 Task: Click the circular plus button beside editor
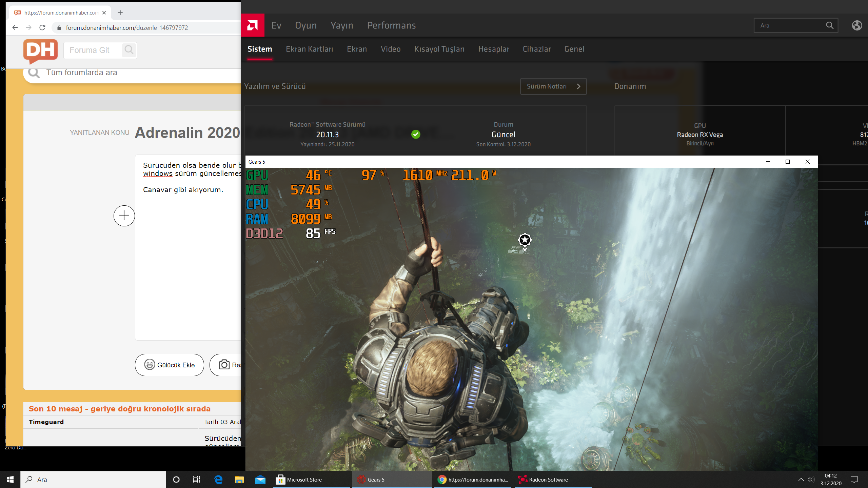click(x=124, y=216)
